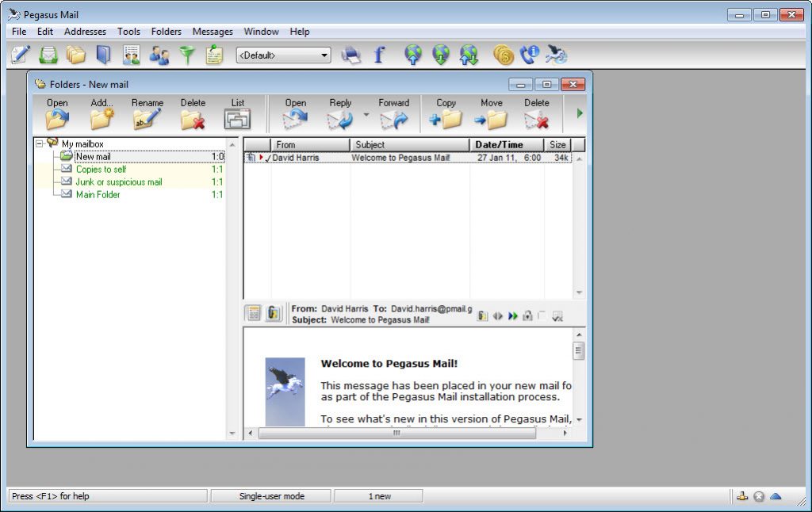This screenshot has width=812, height=512.
Task: Click the Forward button
Action: (x=393, y=113)
